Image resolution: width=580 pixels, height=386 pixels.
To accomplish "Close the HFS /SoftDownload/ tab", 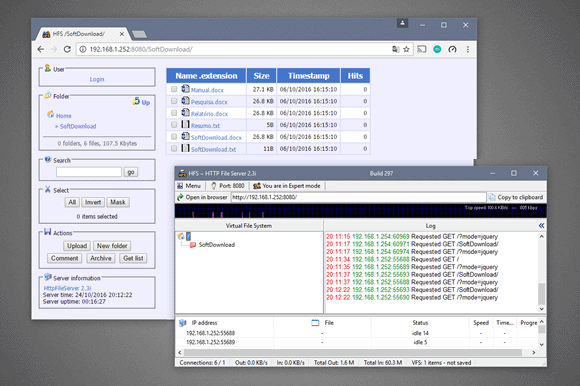I will coord(122,34).
